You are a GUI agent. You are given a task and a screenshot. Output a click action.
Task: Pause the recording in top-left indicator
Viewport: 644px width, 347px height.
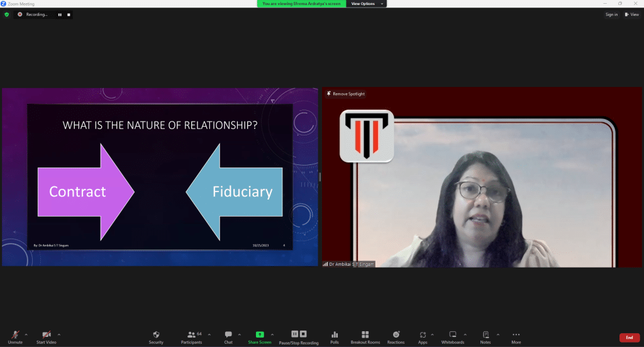60,14
